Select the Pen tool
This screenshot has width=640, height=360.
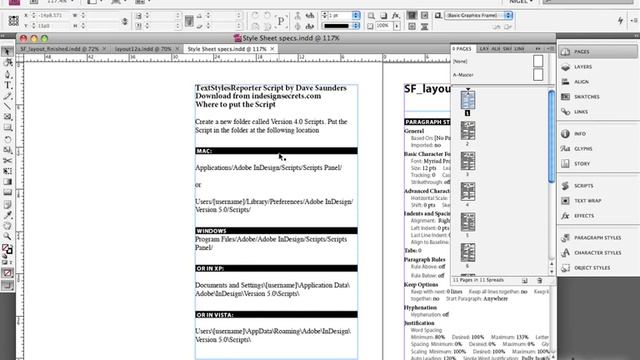[7, 75]
